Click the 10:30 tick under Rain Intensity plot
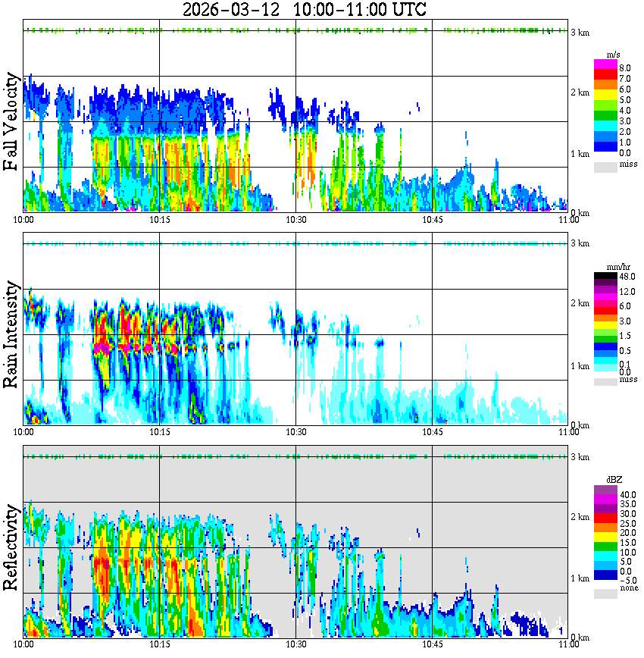The height and width of the screenshot is (658, 644). coord(295,432)
